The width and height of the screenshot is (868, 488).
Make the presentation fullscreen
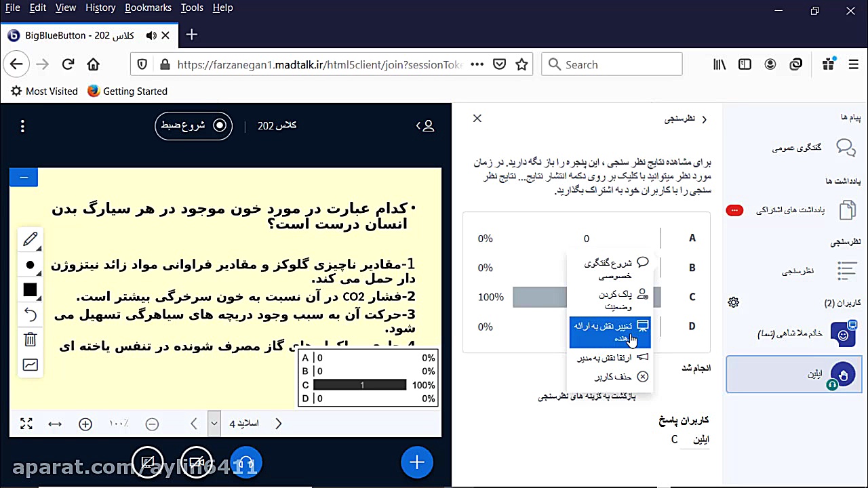26,424
